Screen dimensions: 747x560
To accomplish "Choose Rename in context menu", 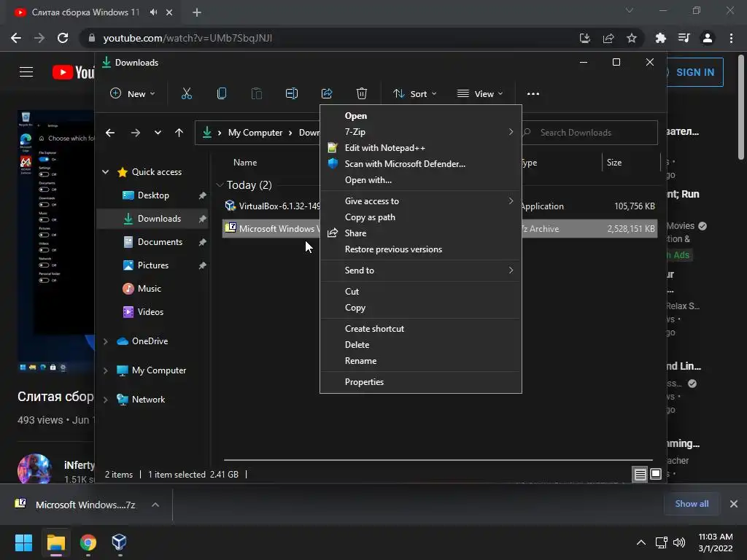I will (421, 361).
